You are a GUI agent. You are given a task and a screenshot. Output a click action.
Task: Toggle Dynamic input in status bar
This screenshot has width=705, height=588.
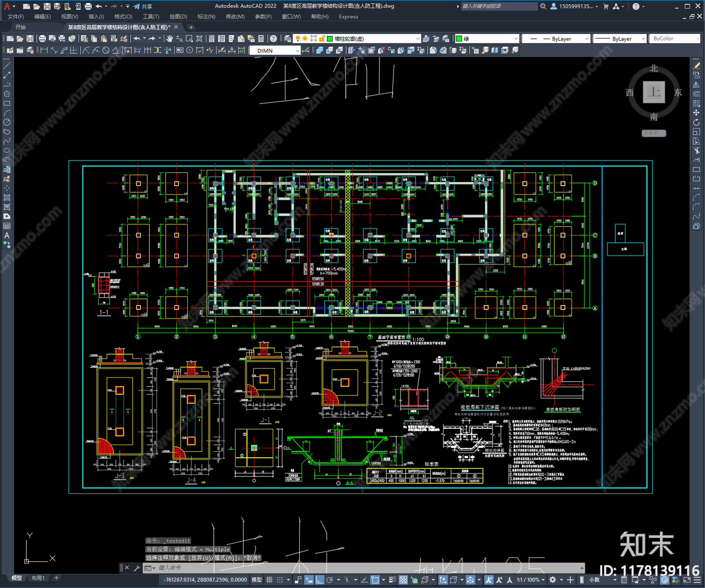309,580
